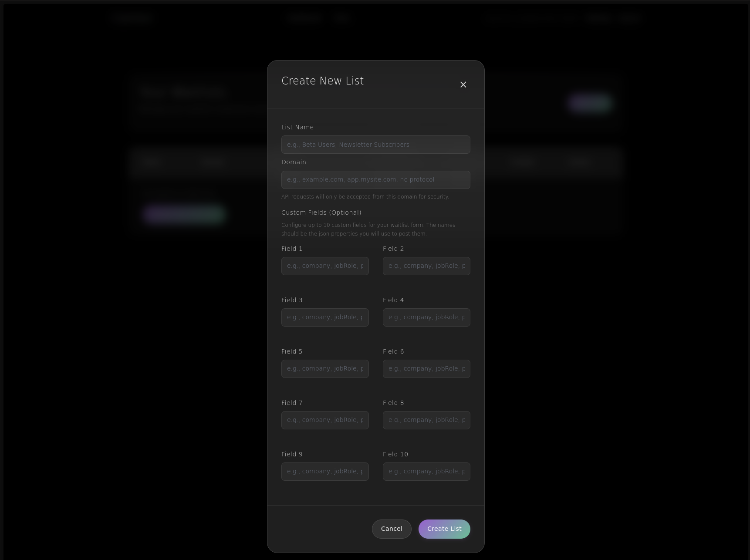
Task: Click the Domain label text
Action: [x=294, y=162]
